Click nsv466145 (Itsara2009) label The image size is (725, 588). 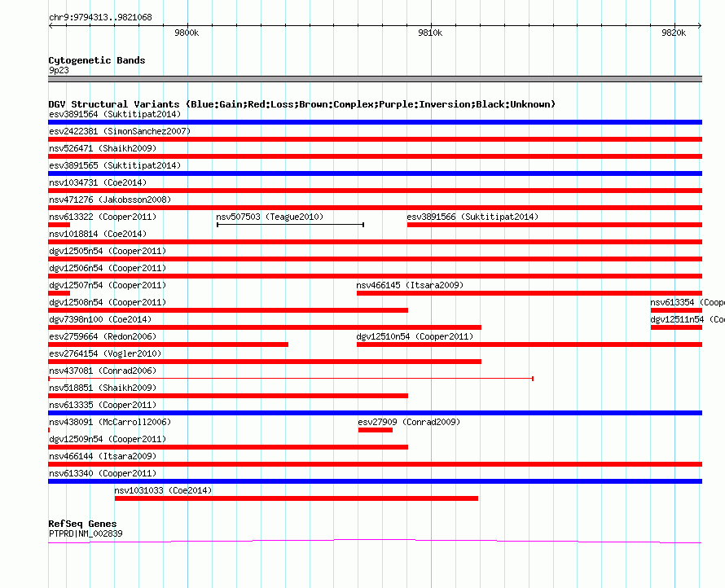(410, 285)
